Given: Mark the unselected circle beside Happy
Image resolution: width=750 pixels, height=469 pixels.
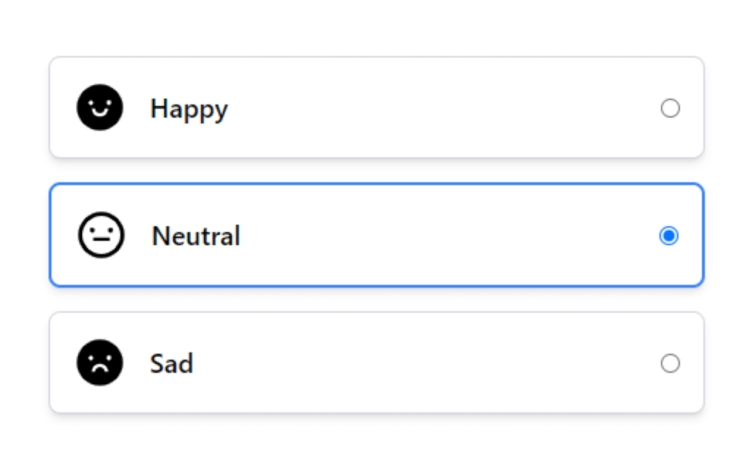Looking at the screenshot, I should 670,108.
